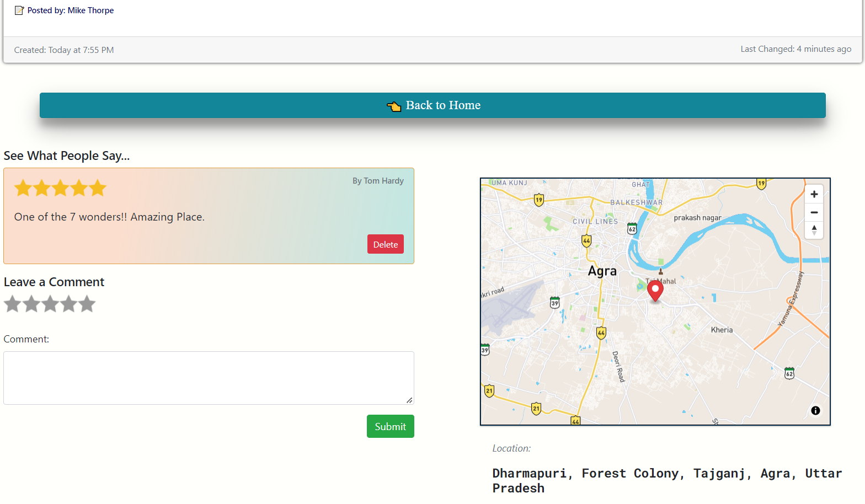Viewport: 865px width, 504px height.
Task: Submit the new comment
Action: 391,426
